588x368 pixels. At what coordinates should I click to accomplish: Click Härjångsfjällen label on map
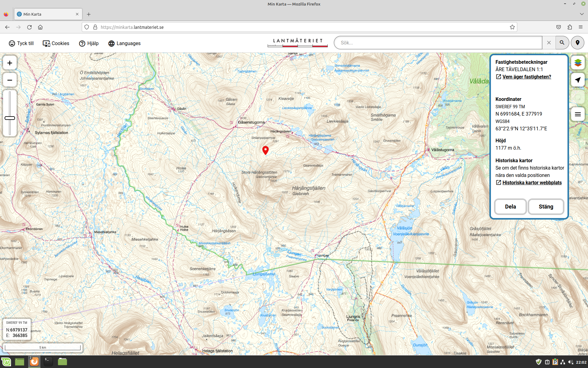coord(309,188)
